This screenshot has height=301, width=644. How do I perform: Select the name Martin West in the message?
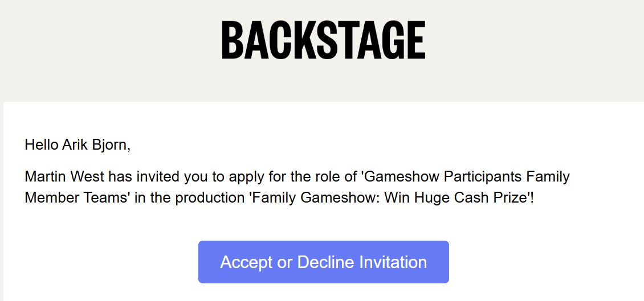(x=65, y=177)
